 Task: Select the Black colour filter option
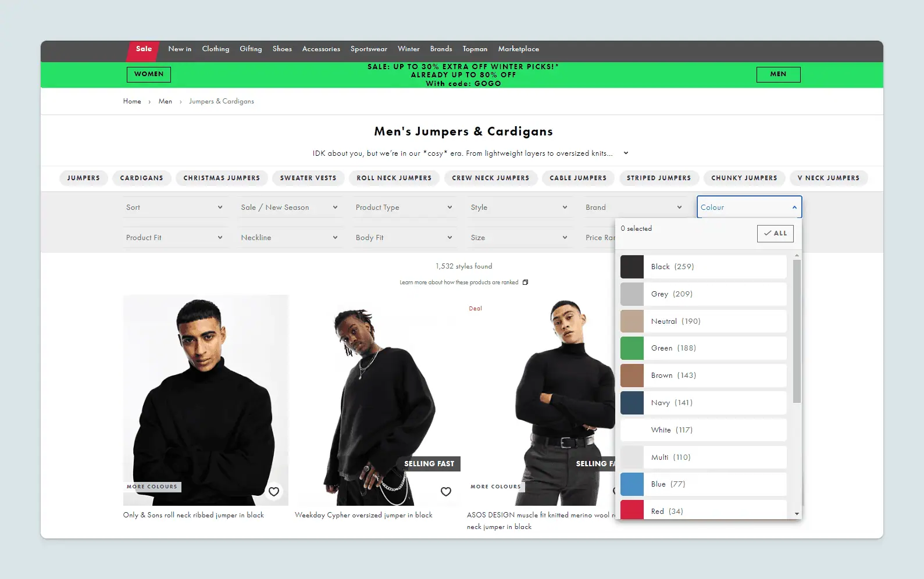(703, 267)
